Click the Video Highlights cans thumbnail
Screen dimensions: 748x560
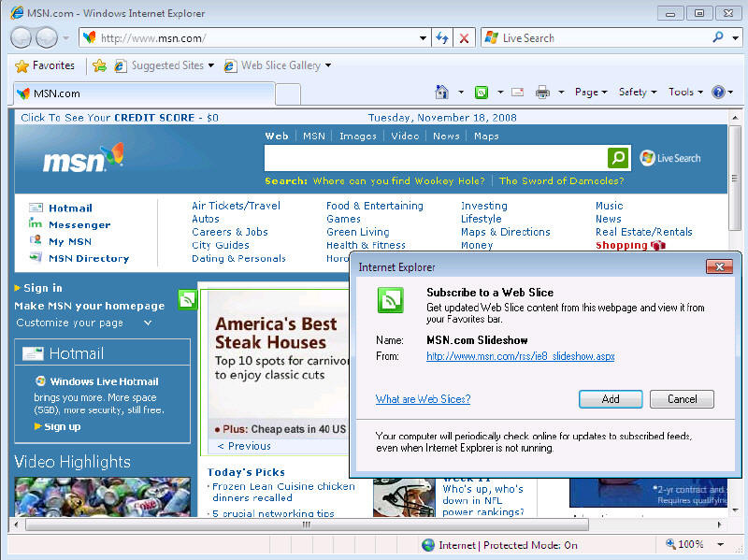coord(103,496)
